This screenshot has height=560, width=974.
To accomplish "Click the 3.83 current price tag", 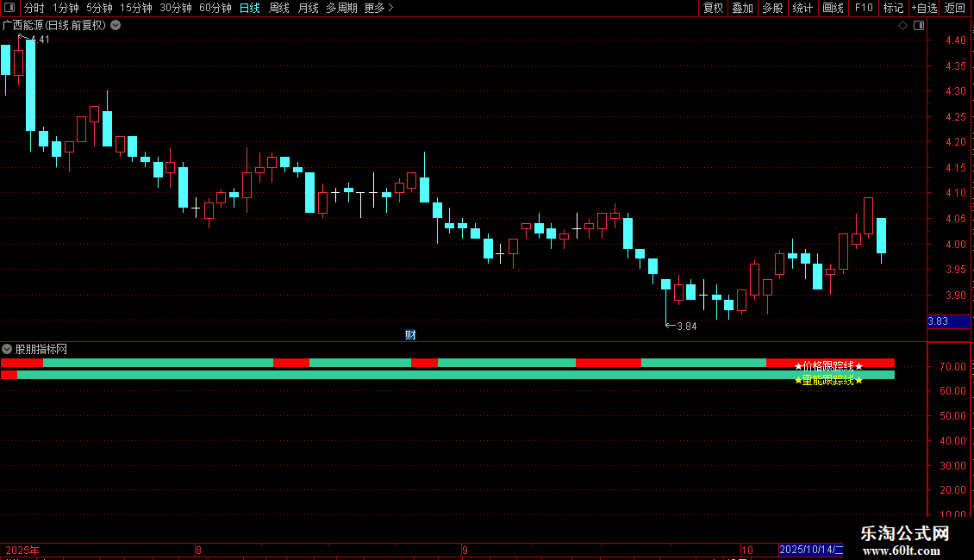I will point(948,321).
